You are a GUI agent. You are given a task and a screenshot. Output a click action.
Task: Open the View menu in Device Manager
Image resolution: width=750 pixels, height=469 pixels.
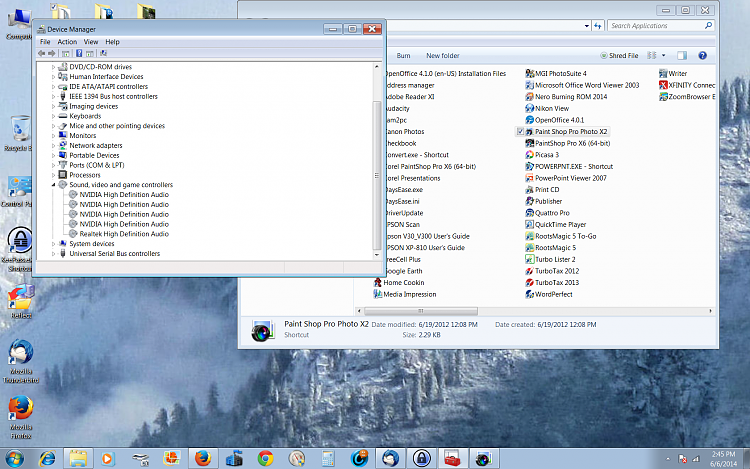click(91, 42)
